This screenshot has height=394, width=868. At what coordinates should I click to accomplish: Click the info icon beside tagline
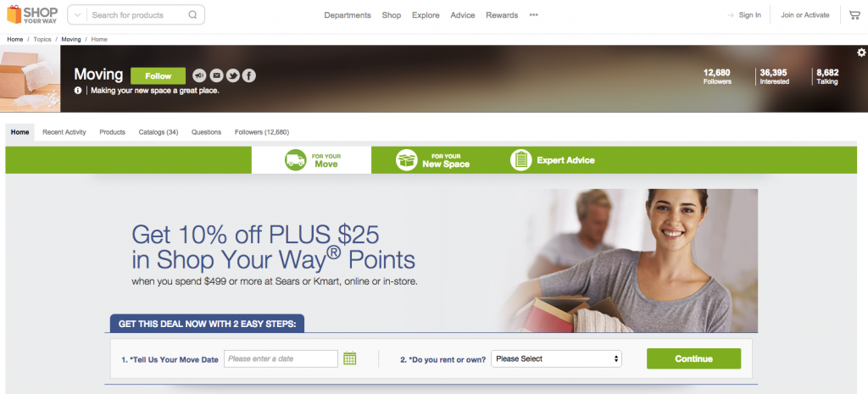(x=78, y=90)
